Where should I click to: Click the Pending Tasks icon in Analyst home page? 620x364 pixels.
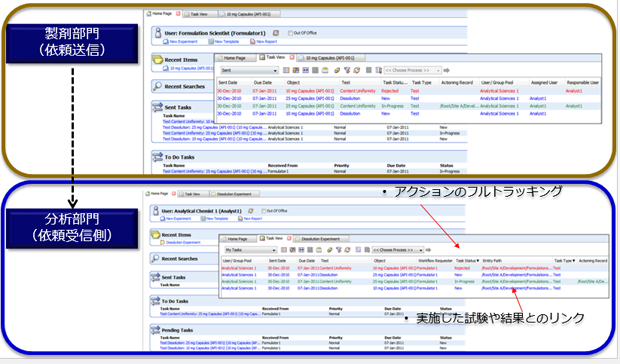155,330
